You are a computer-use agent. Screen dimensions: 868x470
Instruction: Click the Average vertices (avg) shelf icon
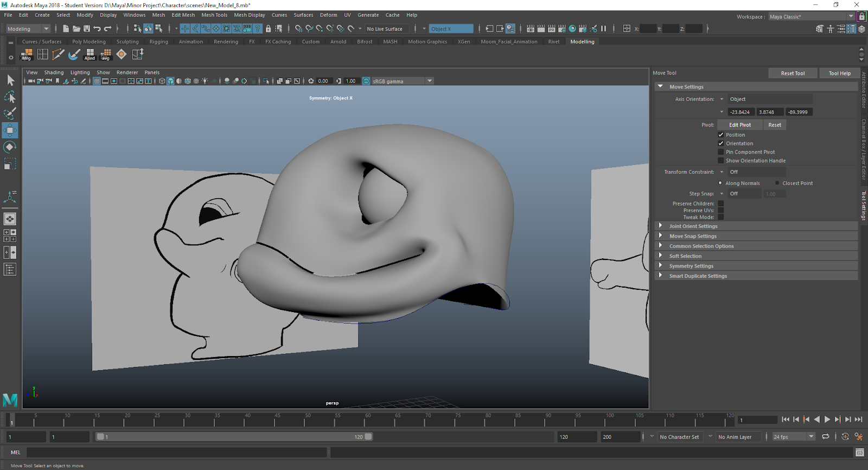(x=106, y=54)
